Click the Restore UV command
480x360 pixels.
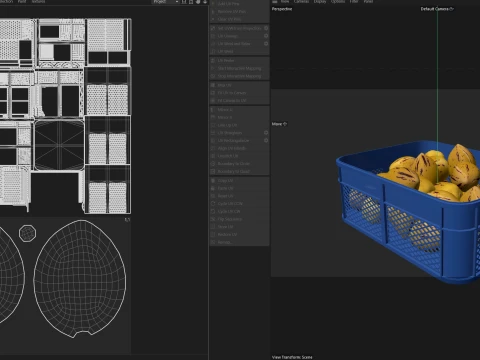239,234
